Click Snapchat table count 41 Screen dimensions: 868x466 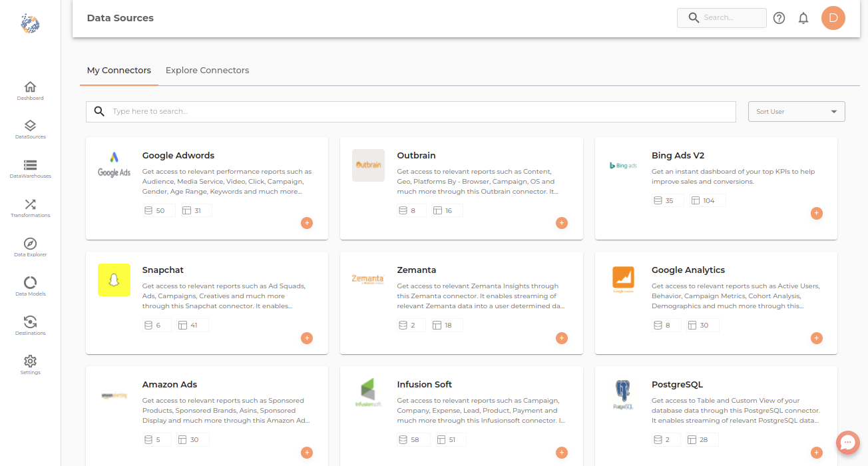click(x=192, y=326)
